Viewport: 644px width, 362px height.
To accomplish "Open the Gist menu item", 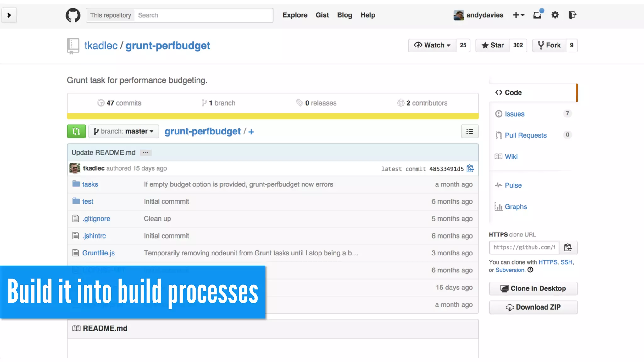I will pyautogui.click(x=322, y=15).
